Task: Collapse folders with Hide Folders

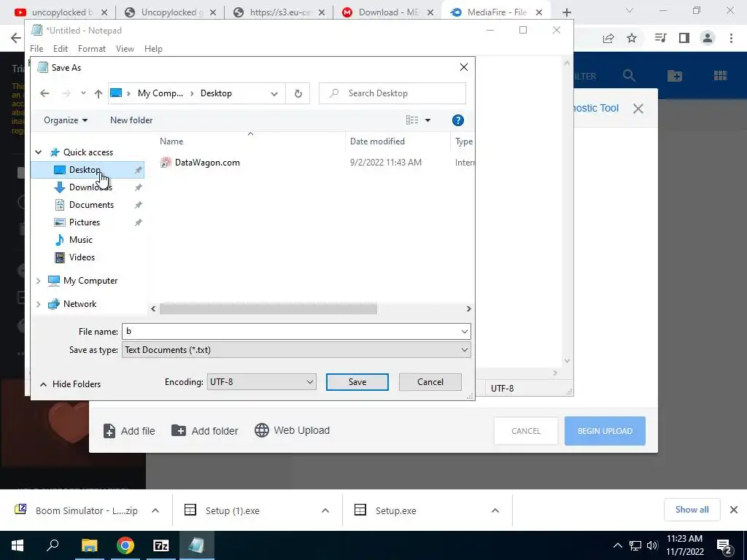Action: coord(71,384)
